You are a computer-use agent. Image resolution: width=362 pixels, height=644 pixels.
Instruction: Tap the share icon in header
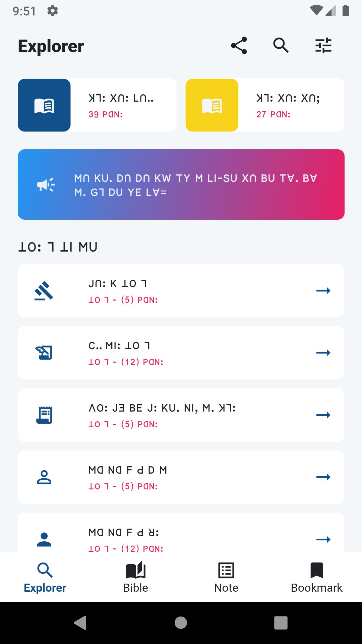(x=239, y=46)
